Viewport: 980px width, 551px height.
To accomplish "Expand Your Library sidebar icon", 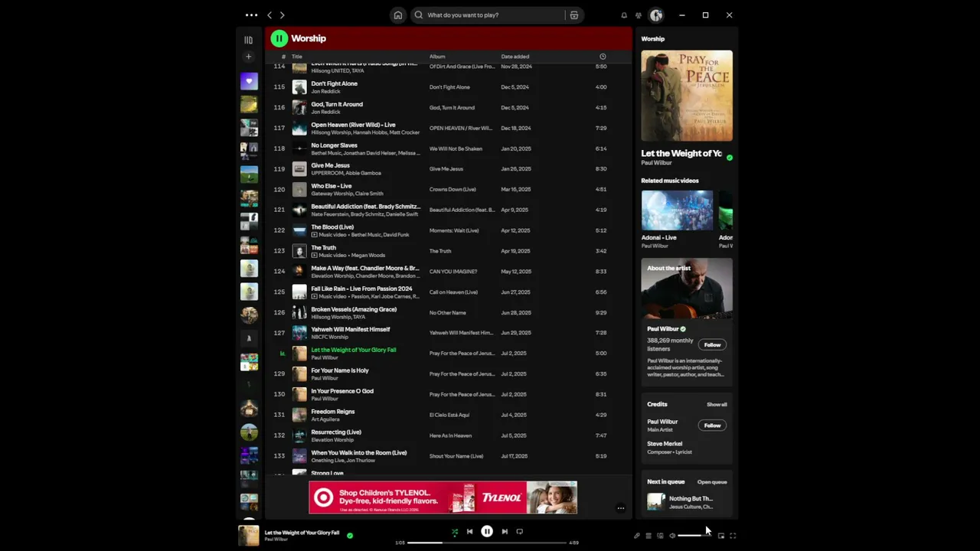I will tap(248, 40).
